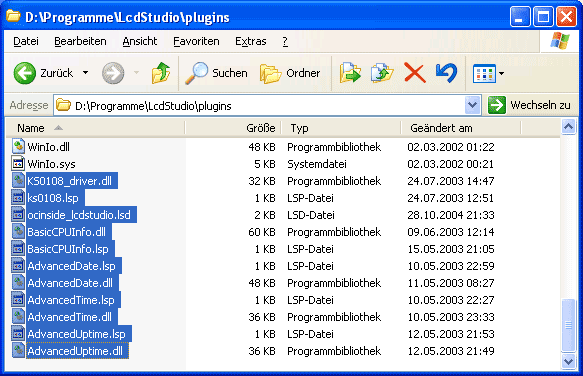Select the WinIo.dll file name
The width and height of the screenshot is (583, 376).
(x=48, y=147)
